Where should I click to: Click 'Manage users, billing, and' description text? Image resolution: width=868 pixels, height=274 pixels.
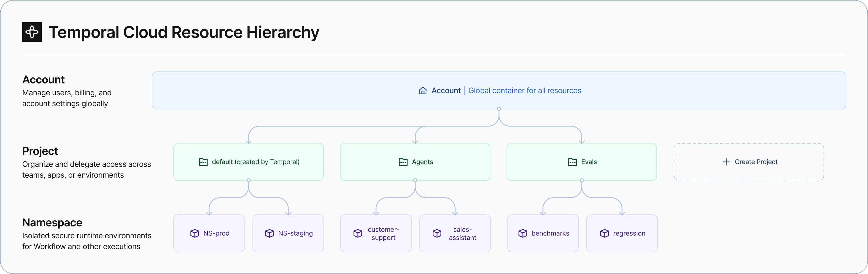pos(67,93)
